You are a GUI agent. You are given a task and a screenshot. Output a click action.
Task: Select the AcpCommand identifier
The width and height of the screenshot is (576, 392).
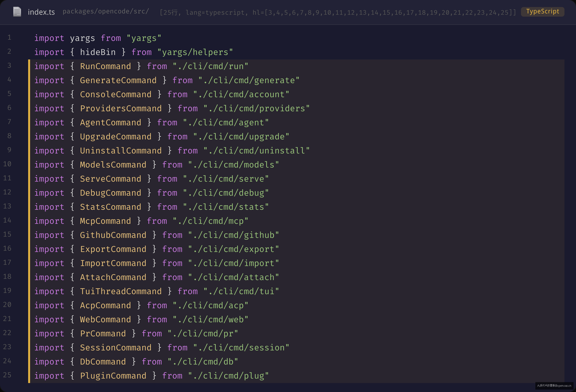pyautogui.click(x=105, y=306)
